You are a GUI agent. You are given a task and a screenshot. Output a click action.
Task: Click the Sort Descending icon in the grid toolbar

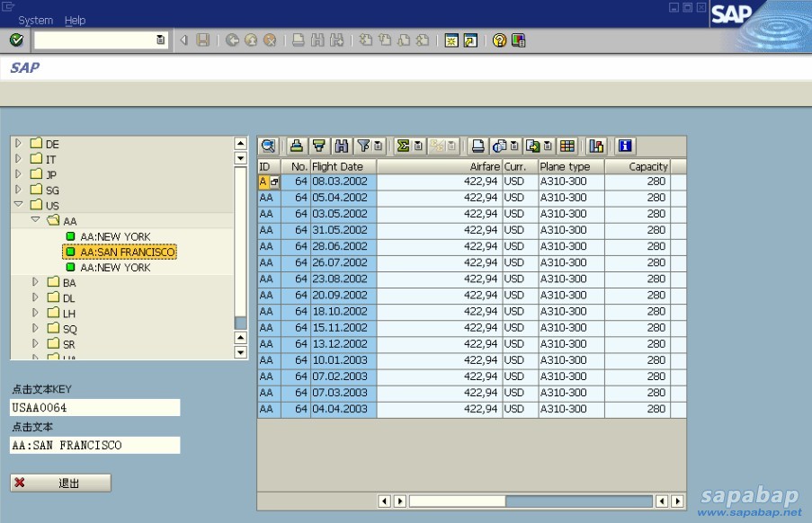[x=319, y=146]
